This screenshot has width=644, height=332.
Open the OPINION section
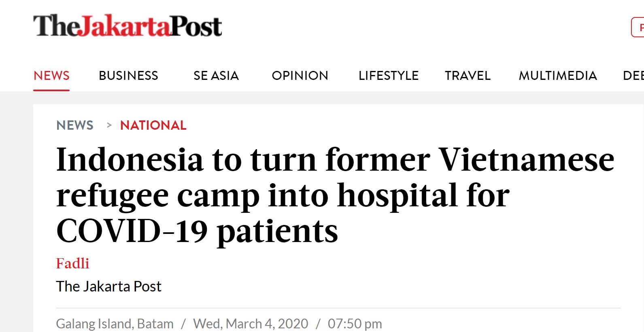(300, 76)
